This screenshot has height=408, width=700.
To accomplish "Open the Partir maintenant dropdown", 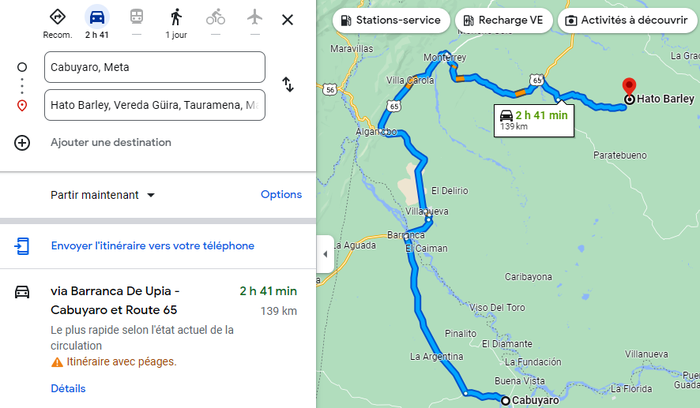I will tap(103, 195).
